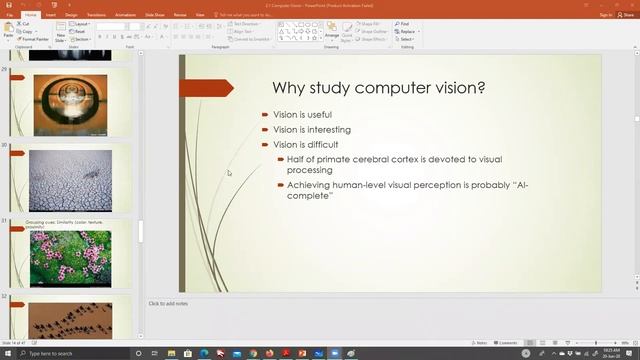This screenshot has width=640, height=360.
Task: Open Firefox from the taskbar
Action: tap(269, 353)
